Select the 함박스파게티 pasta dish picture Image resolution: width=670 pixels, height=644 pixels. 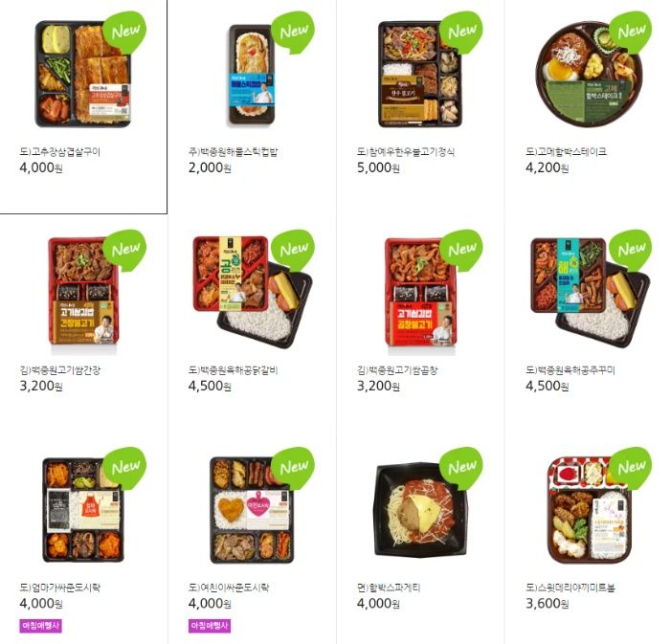[x=421, y=510]
